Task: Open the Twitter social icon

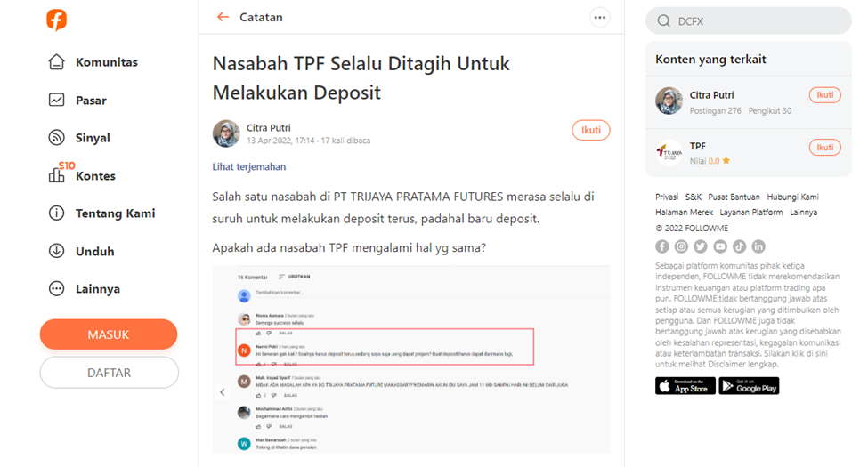Action: pyautogui.click(x=701, y=246)
